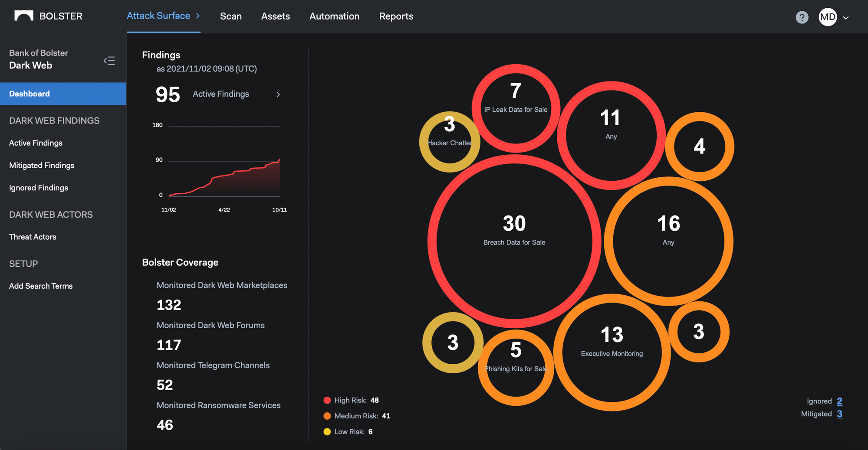868x450 pixels.
Task: Select the orange 16 Any bubble
Action: [668, 241]
